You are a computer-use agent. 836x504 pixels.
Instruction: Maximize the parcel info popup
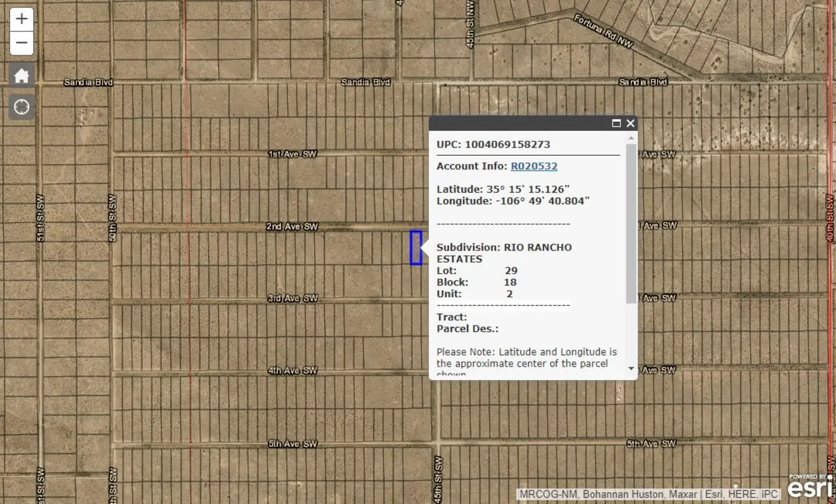tap(616, 123)
